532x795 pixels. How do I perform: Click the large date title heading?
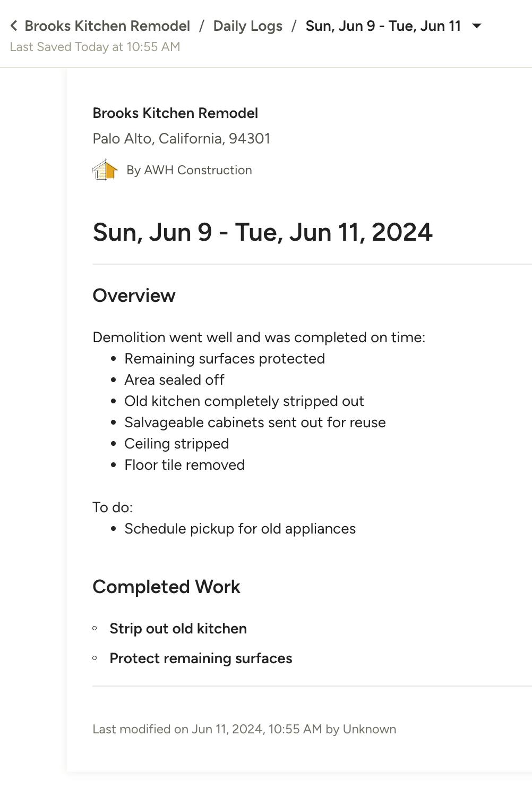point(262,232)
